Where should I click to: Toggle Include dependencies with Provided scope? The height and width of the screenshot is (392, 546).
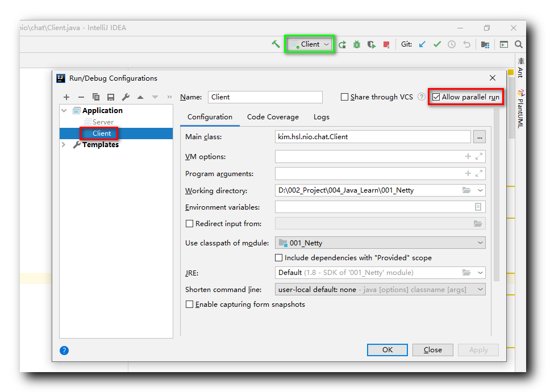[278, 257]
